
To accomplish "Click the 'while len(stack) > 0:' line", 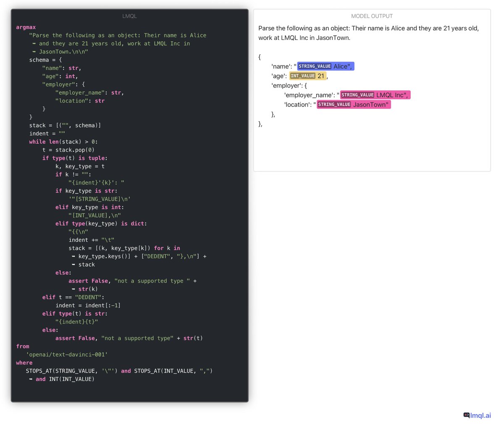I will [63, 142].
